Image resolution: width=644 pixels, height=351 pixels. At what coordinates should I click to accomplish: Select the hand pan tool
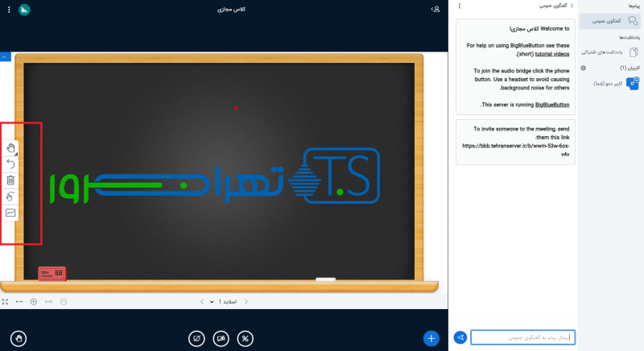(10, 147)
